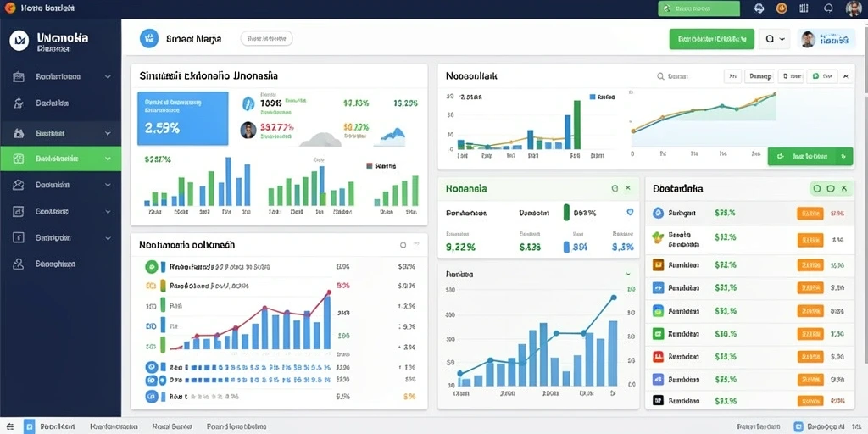Click the magnifier icon in Nosoonlark panel
This screenshot has height=434, width=868.
click(x=660, y=76)
